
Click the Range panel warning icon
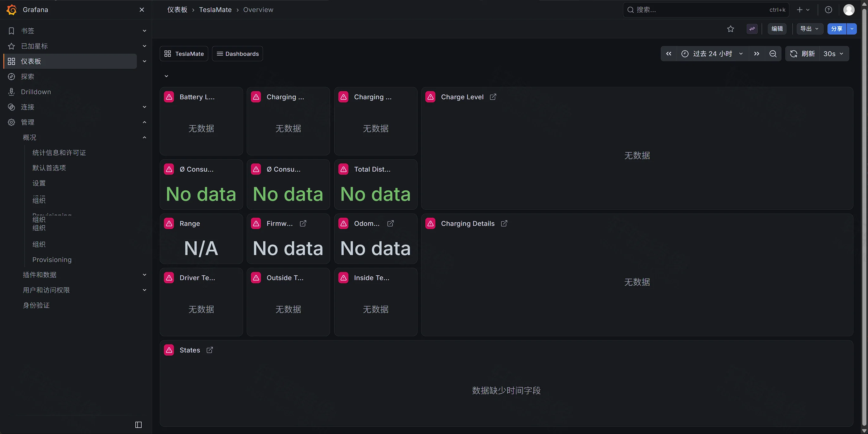[x=169, y=224]
